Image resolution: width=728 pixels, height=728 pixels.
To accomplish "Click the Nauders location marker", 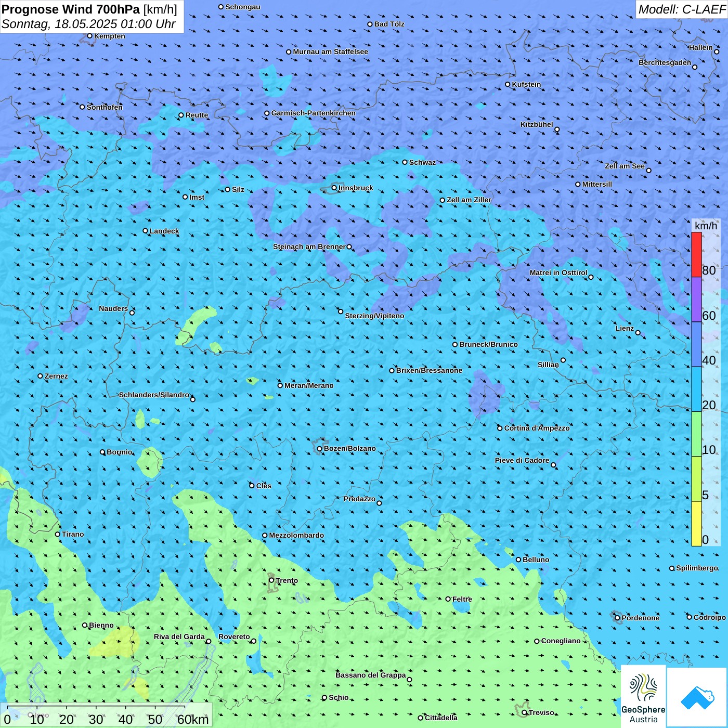I will pyautogui.click(x=132, y=313).
